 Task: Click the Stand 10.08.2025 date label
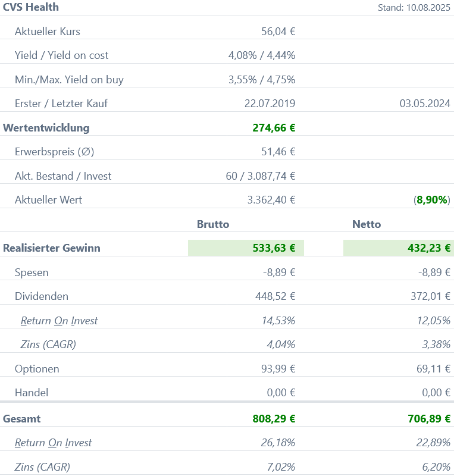tap(414, 8)
